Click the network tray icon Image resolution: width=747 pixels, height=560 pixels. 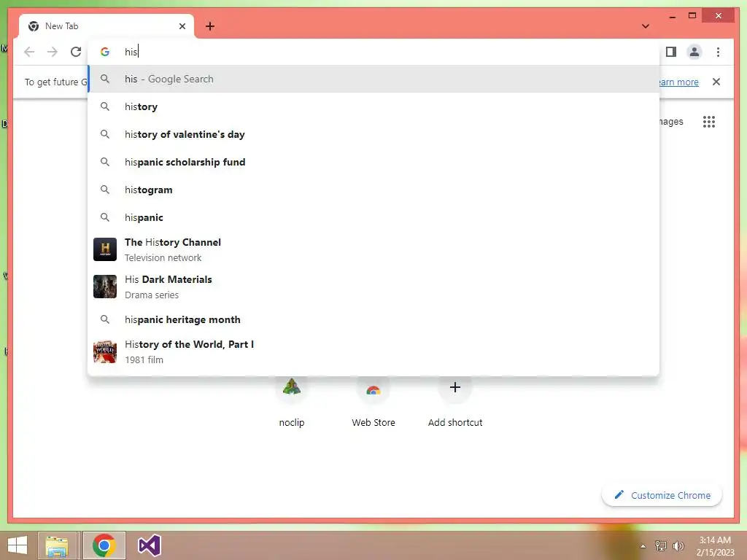coord(661,545)
